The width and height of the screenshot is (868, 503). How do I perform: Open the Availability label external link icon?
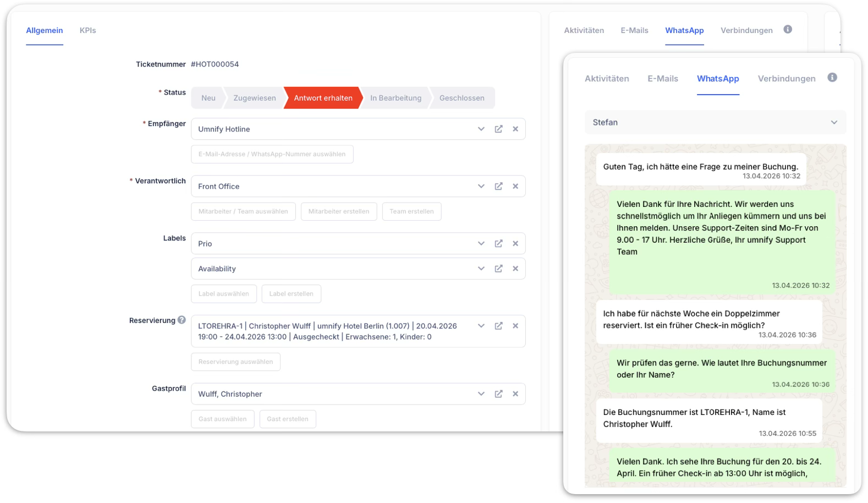(498, 269)
